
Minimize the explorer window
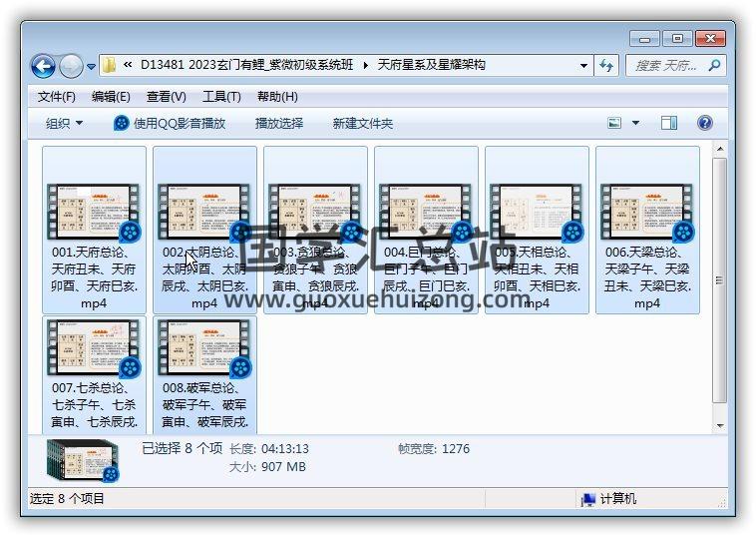tap(645, 39)
